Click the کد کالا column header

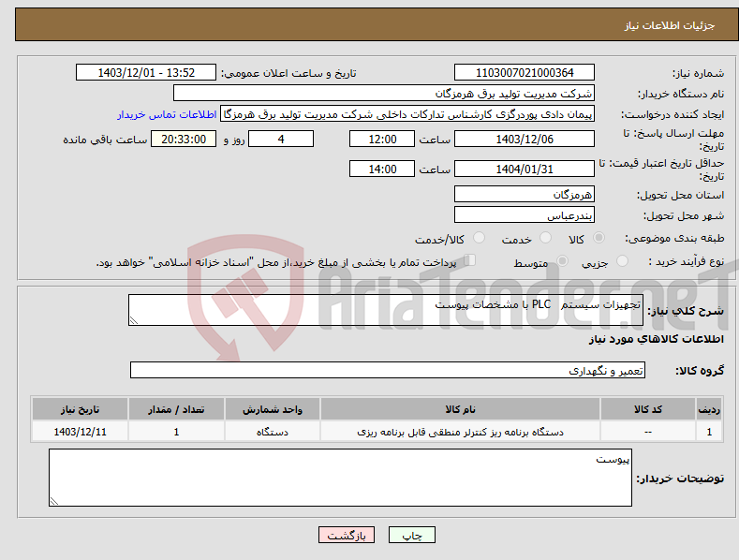click(648, 409)
